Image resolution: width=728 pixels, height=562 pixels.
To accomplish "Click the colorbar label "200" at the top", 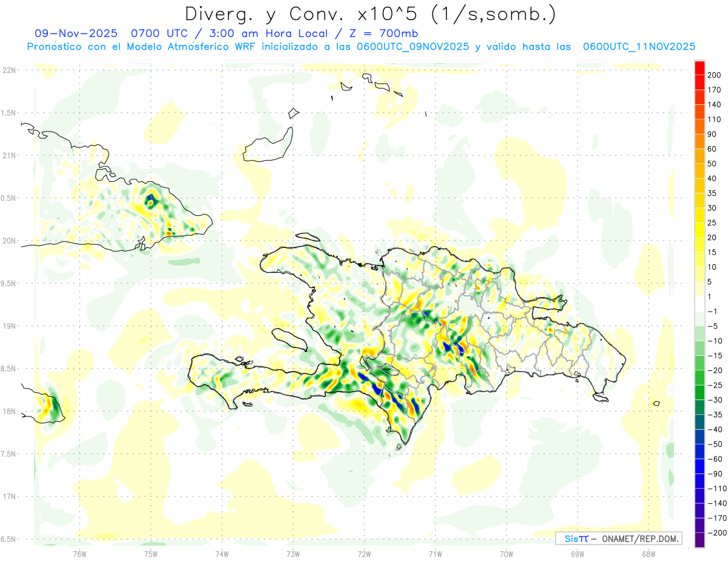I will (714, 75).
